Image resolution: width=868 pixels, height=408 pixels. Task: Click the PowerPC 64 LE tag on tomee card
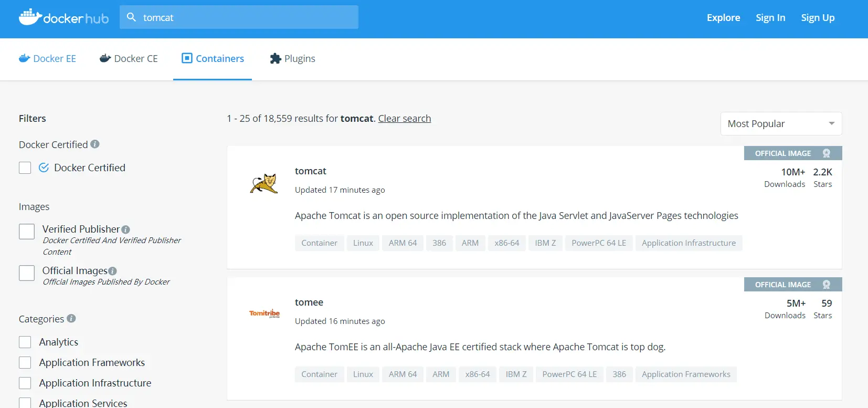tap(569, 374)
